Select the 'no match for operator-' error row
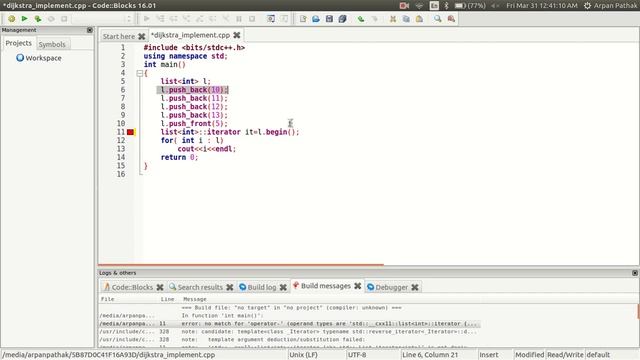Screen dimensions: 640x360 pyautogui.click(x=289, y=324)
